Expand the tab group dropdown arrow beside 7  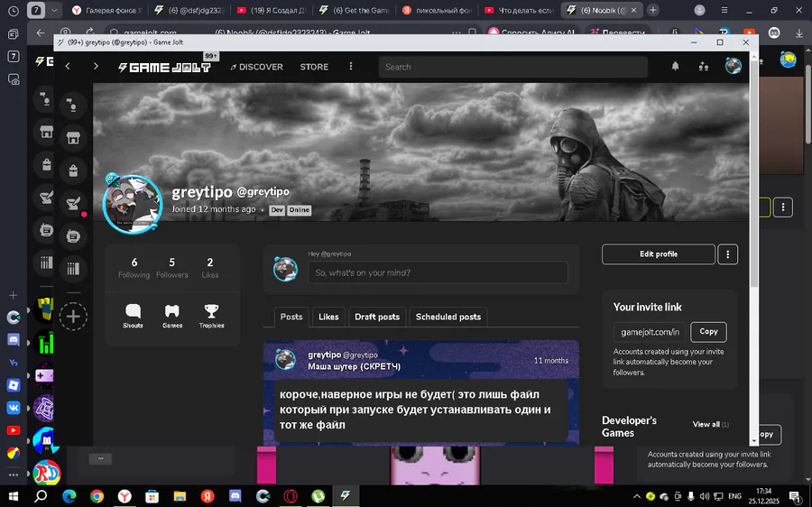[54, 10]
